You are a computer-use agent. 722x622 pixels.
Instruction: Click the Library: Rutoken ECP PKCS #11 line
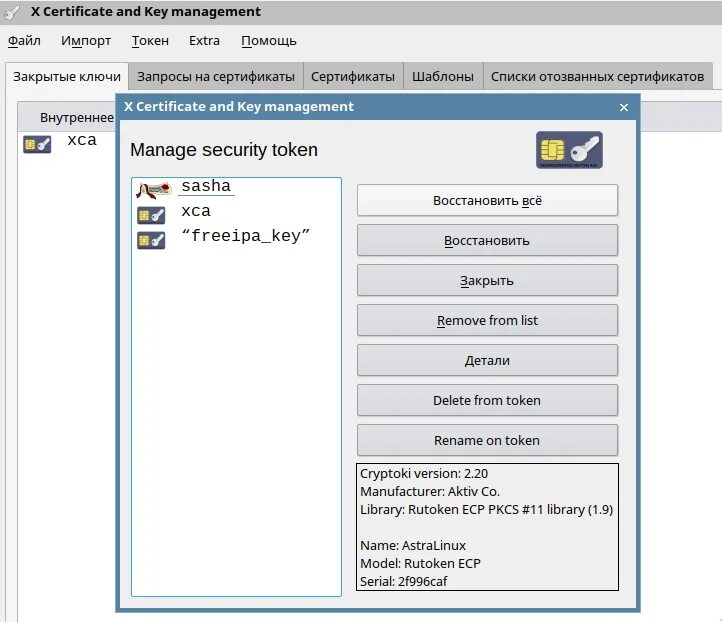click(x=486, y=510)
